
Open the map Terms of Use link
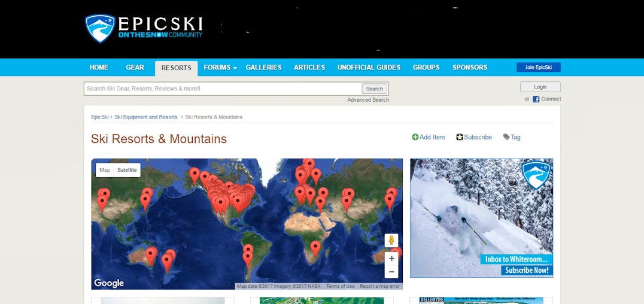pos(340,286)
